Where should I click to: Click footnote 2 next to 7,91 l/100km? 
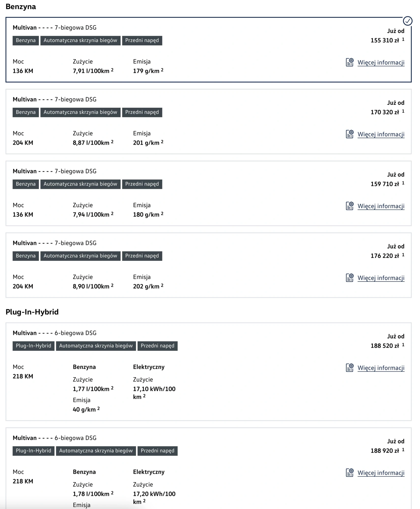[112, 69]
